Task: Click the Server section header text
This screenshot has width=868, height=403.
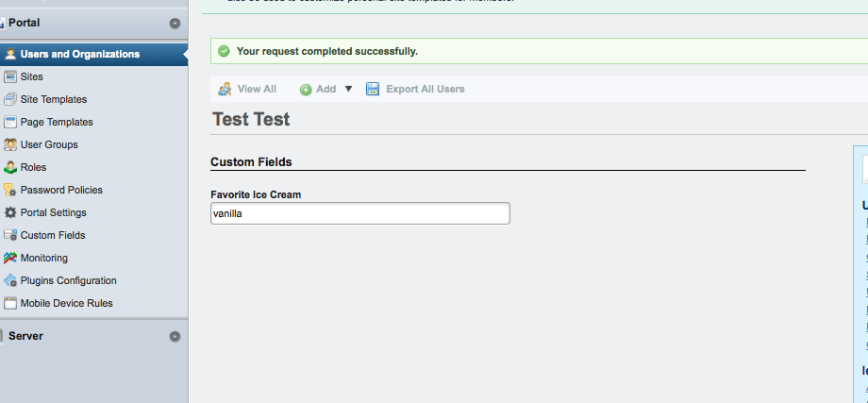Action: tap(25, 336)
